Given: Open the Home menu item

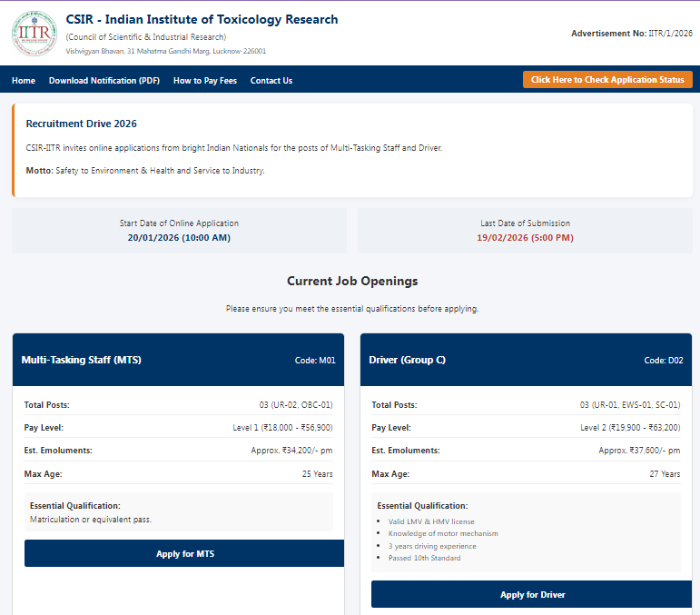Looking at the screenshot, I should (x=24, y=80).
